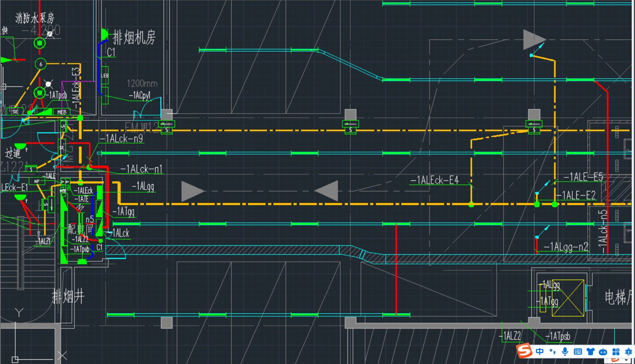Click the 电梯 room label
Image resolution: width=635 pixels, height=364 pixels.
[619, 297]
